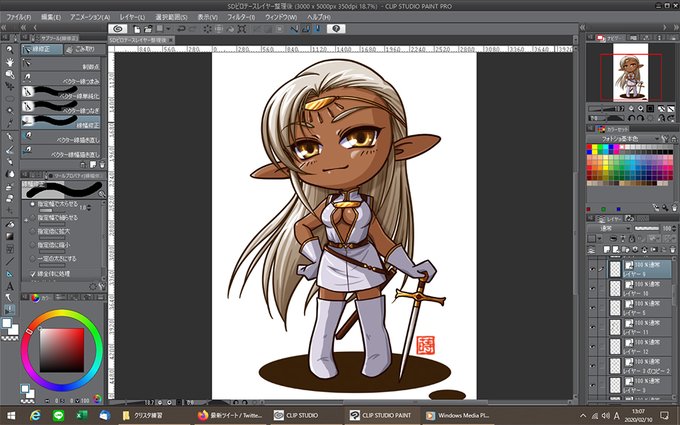This screenshot has width=680, height=425.
Task: Select the ベクター線描き直し sub tool
Action: [61, 137]
